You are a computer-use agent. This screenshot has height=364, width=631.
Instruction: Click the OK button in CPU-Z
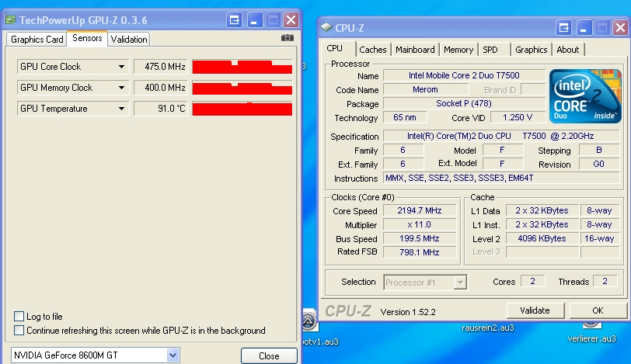(x=598, y=310)
